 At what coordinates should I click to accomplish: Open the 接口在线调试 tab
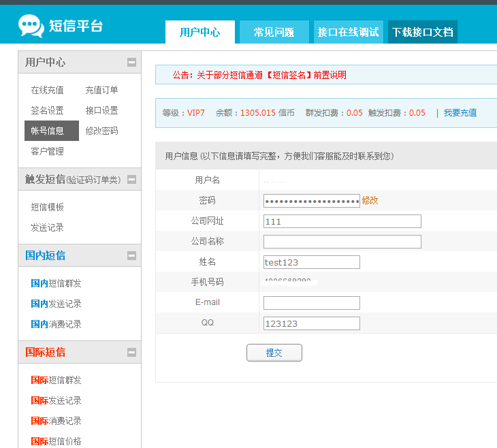point(348,32)
